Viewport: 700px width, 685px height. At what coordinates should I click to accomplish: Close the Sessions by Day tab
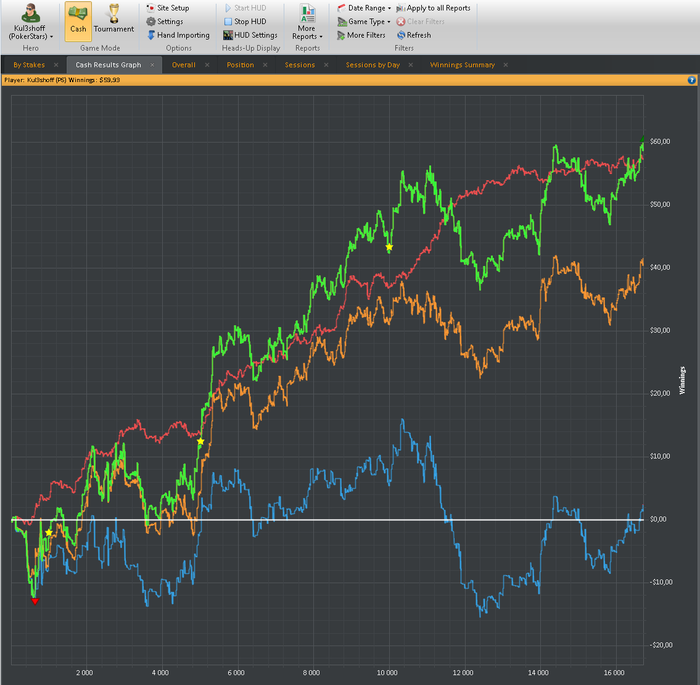(x=411, y=65)
